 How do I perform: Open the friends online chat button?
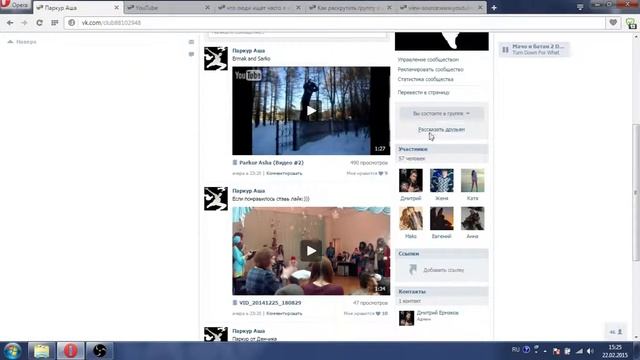point(616,332)
